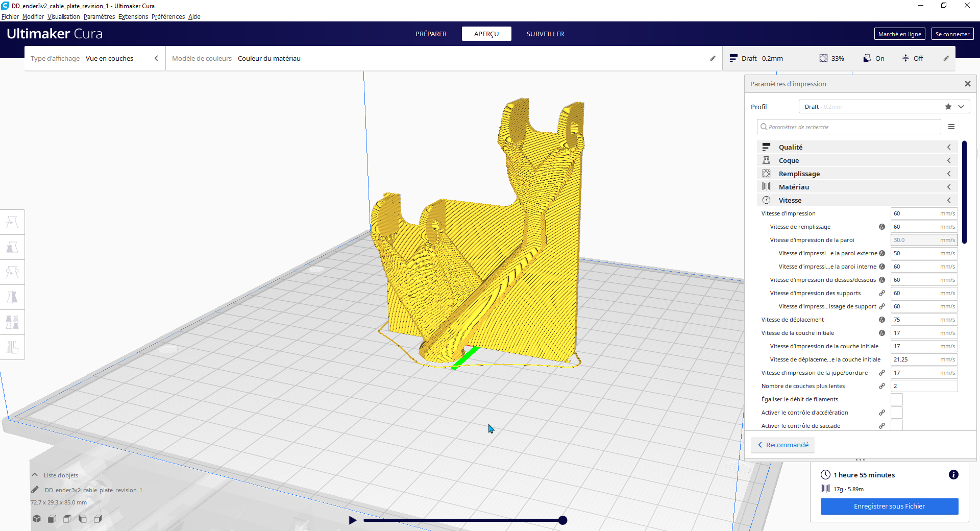Show print time info icon
Image resolution: width=980 pixels, height=531 pixels.
coord(953,475)
